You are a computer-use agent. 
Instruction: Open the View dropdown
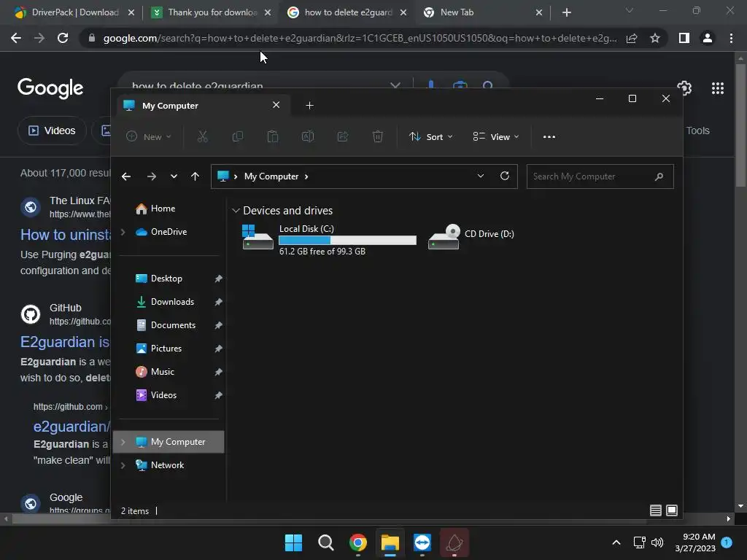(x=496, y=136)
